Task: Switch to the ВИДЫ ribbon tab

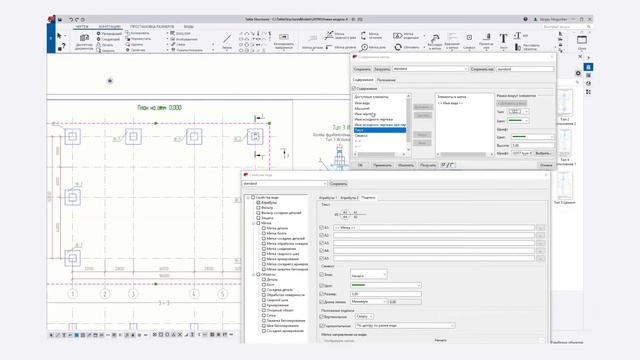Action: [189, 27]
